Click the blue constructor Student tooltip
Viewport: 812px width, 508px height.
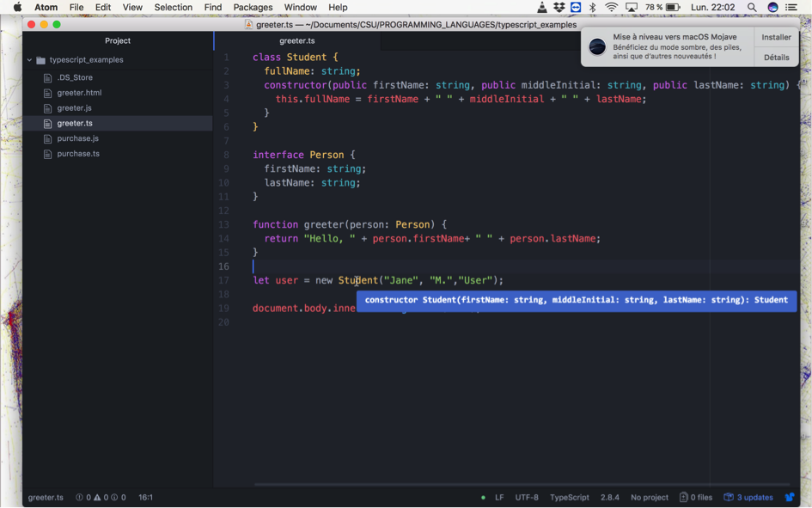coord(577,300)
